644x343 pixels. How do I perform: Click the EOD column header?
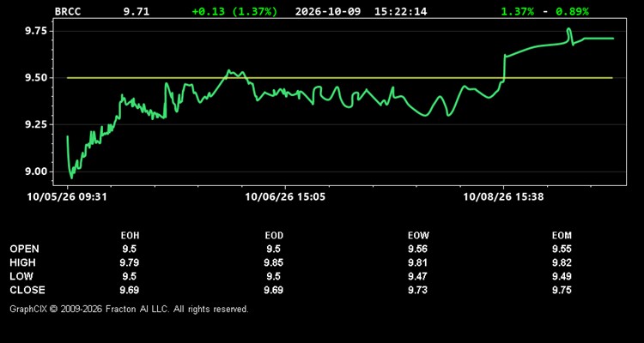(x=274, y=236)
